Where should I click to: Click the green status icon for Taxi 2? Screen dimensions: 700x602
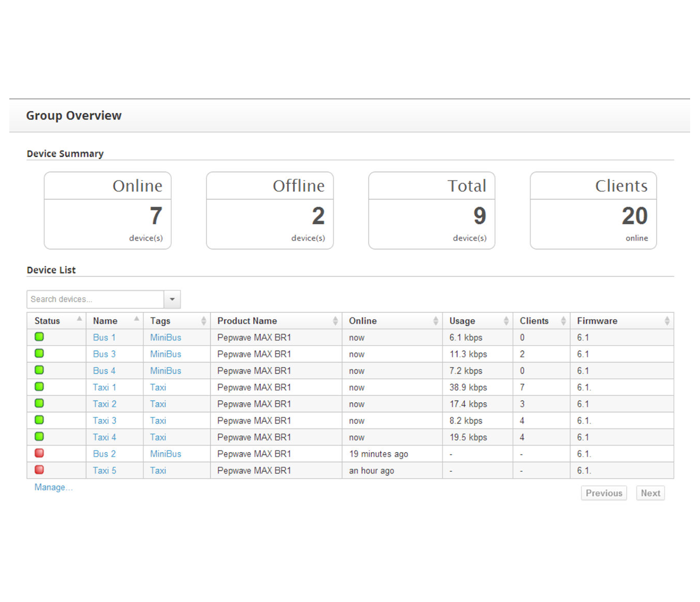(39, 403)
